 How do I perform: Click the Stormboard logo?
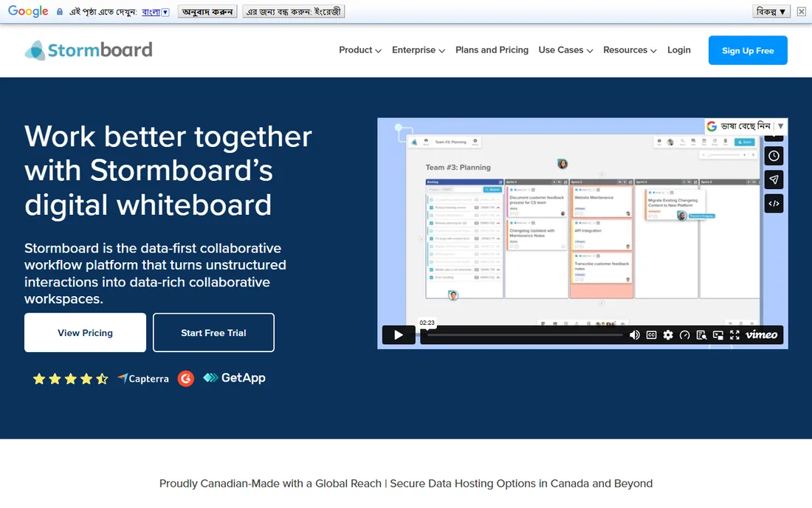(89, 50)
